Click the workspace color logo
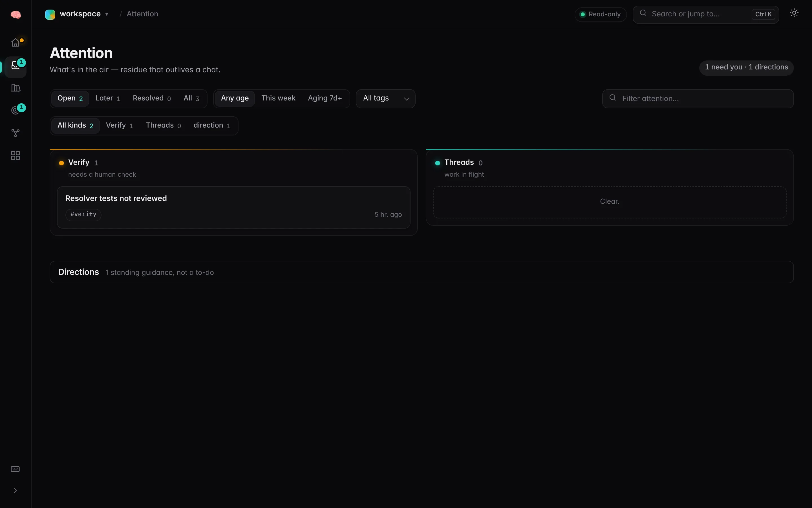 tap(50, 14)
